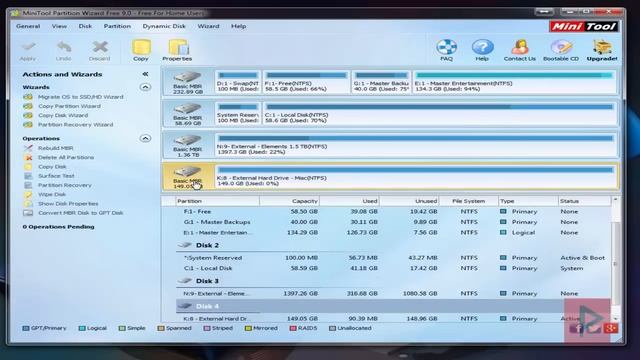Click the Google Plus share icon
The height and width of the screenshot is (360, 640).
click(x=611, y=328)
